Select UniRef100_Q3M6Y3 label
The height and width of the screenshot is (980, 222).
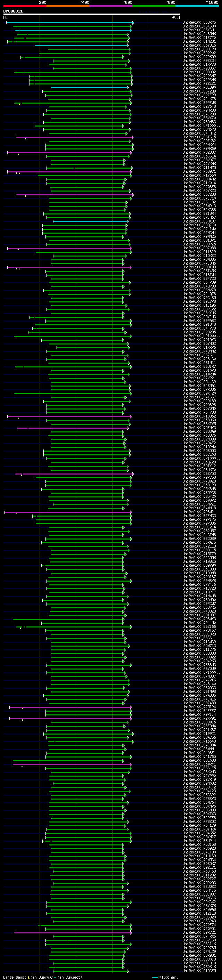(199, 130)
